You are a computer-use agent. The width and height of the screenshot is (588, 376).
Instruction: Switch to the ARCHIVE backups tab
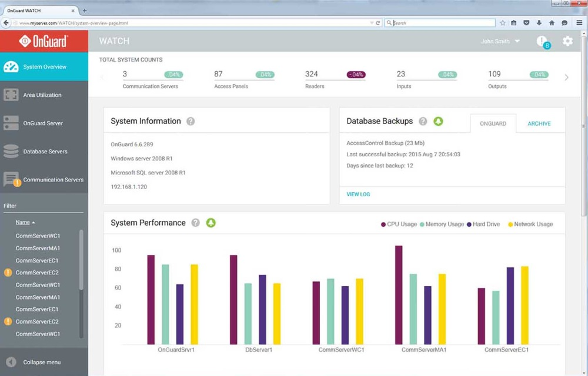point(539,123)
